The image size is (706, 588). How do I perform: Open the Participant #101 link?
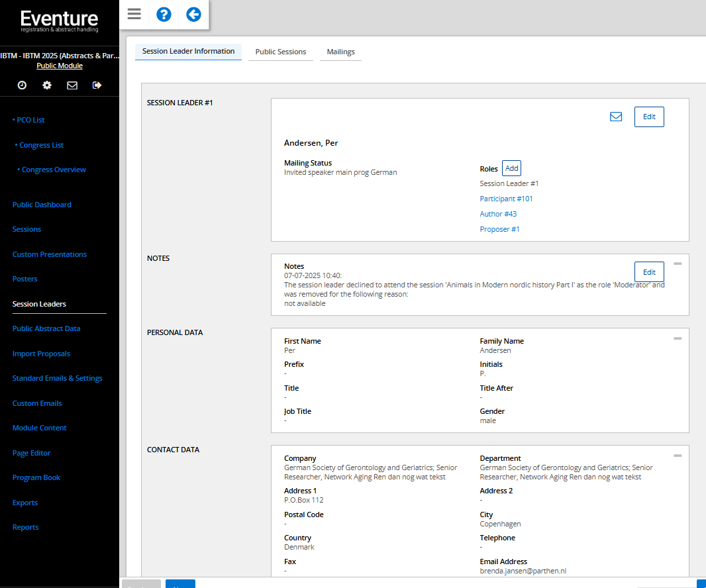(x=506, y=199)
